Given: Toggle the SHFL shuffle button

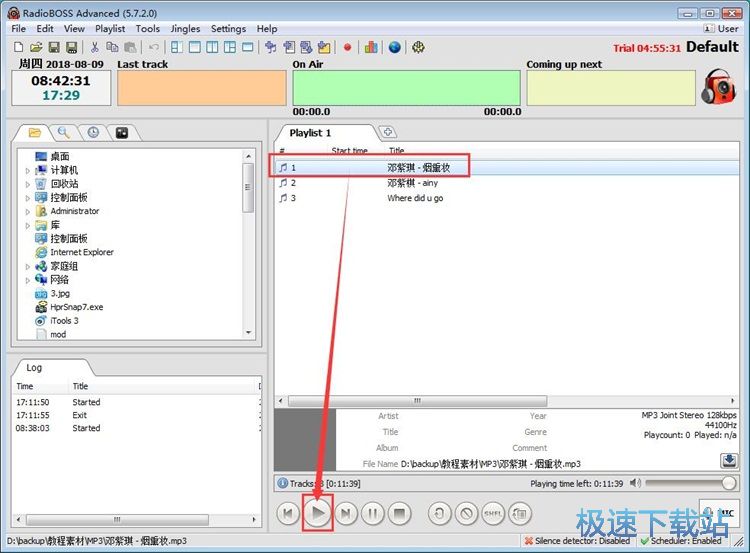Looking at the screenshot, I should click(x=493, y=514).
